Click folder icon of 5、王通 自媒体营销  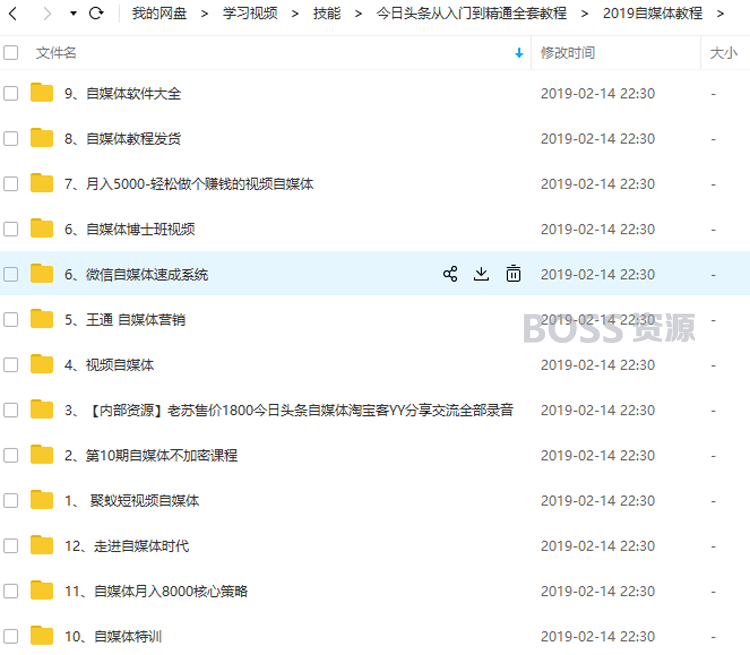[x=42, y=319]
